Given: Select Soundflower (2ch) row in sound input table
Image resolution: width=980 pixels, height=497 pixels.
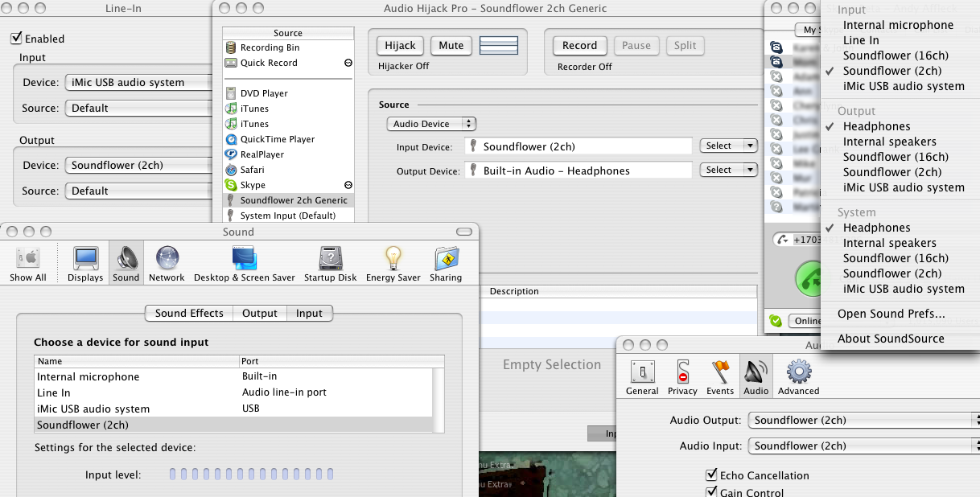Looking at the screenshot, I should pos(233,425).
